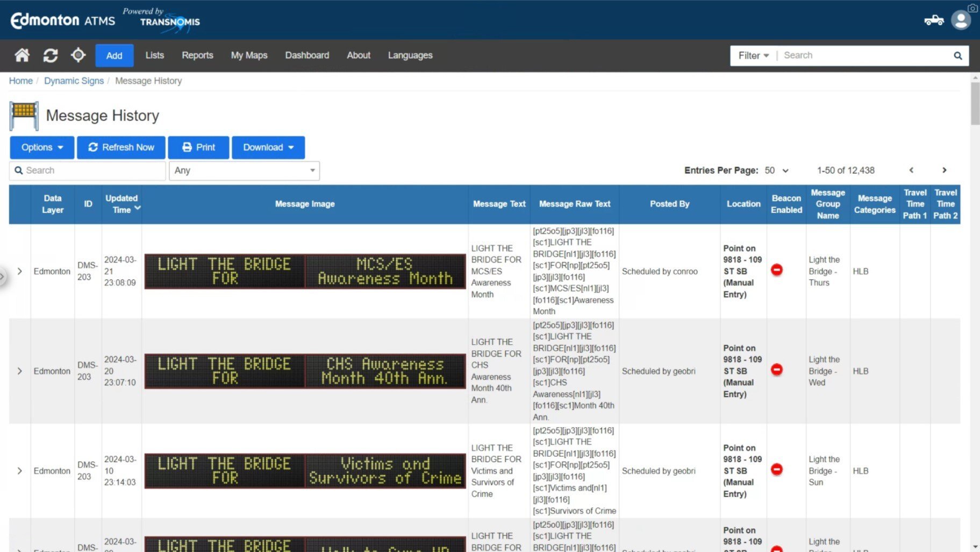Image resolution: width=980 pixels, height=552 pixels.
Task: Expand the Victims and Survivors of Crime row
Action: 20,471
